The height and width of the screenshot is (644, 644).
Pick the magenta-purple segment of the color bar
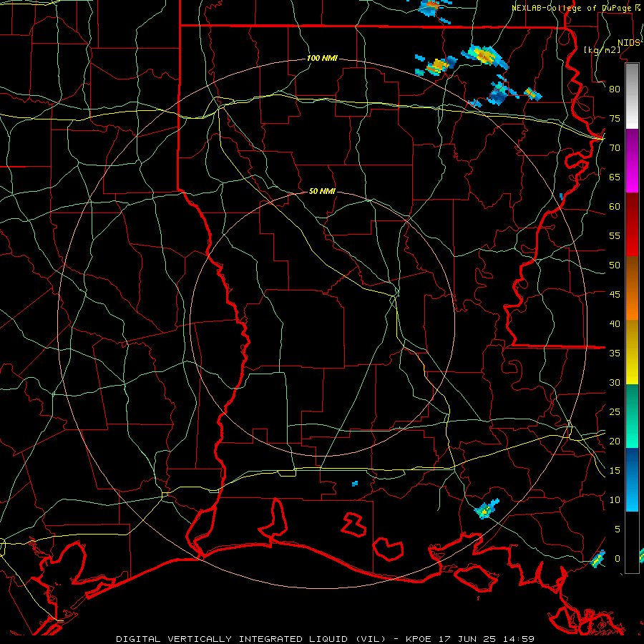pos(632,160)
